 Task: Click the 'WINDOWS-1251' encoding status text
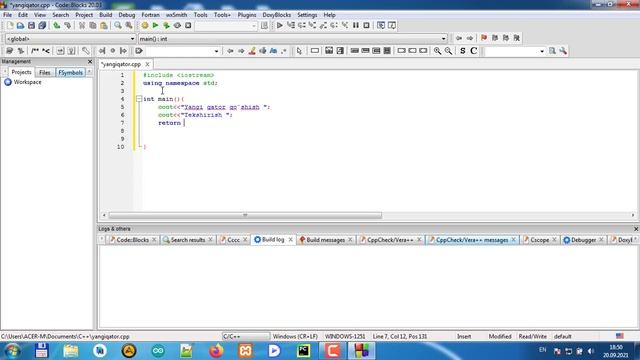(345, 336)
